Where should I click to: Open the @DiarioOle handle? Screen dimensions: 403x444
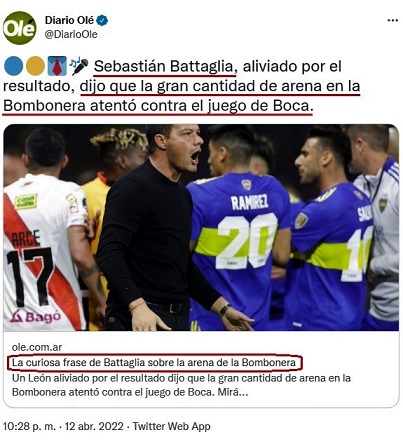[x=71, y=34]
